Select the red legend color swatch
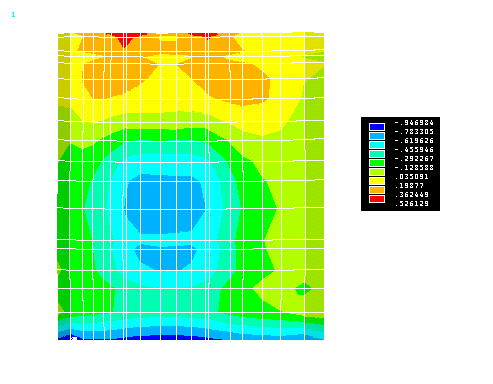493x384 pixels. (x=377, y=199)
